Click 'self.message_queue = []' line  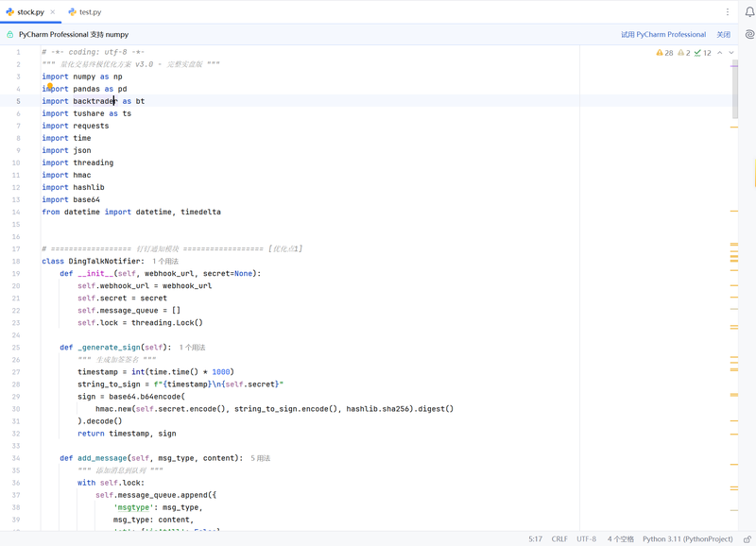tap(129, 311)
